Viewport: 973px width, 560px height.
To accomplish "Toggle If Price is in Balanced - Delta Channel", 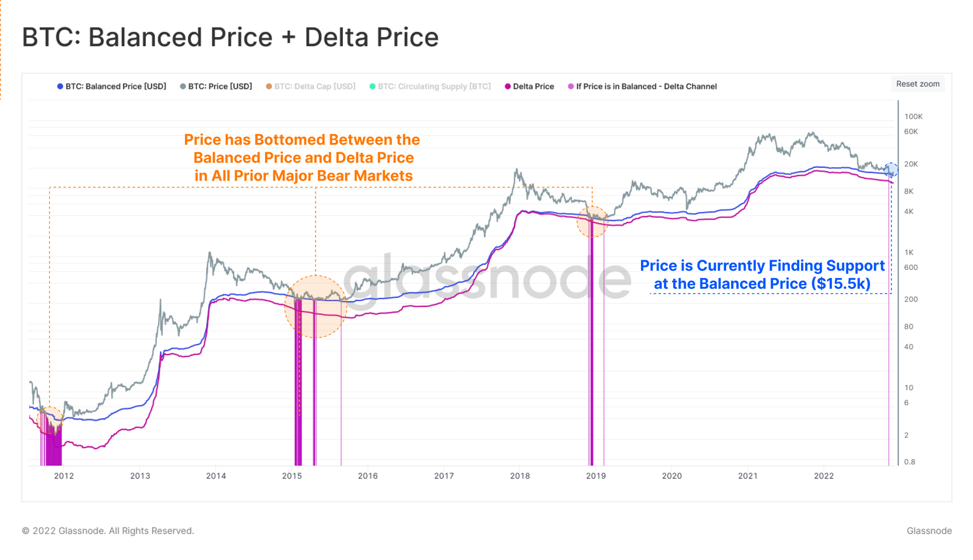I will coord(642,86).
